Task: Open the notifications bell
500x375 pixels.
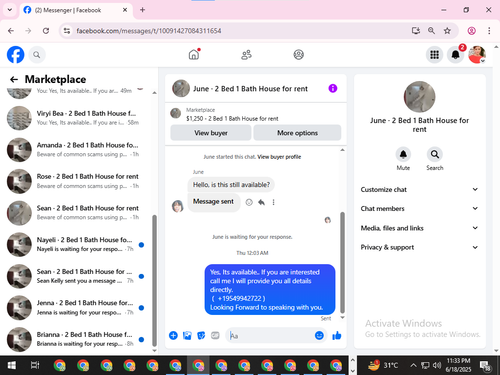Action: pos(456,55)
